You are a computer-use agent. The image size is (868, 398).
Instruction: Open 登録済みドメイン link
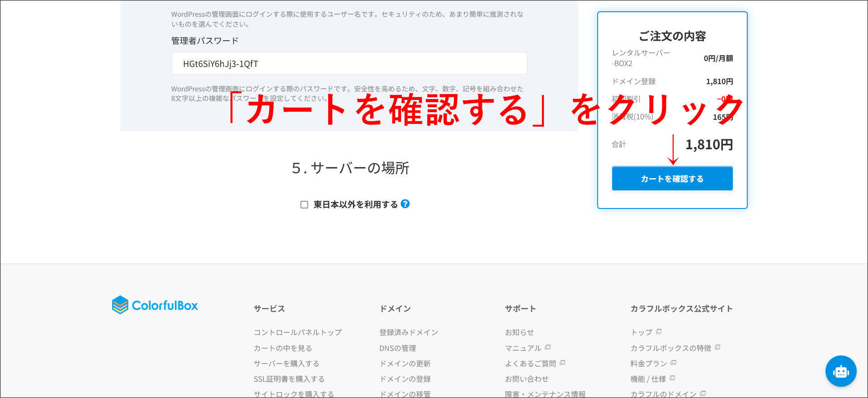408,332
